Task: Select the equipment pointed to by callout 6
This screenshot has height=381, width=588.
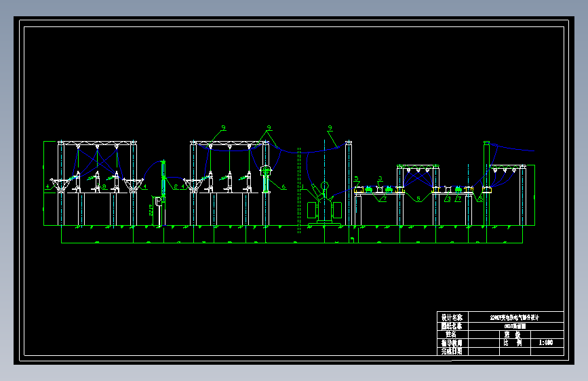Action: [x=266, y=178]
